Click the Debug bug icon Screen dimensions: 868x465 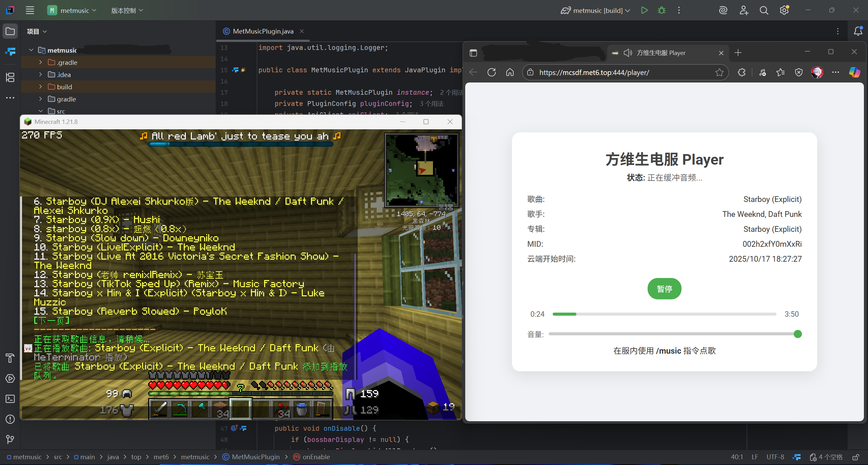tap(662, 10)
